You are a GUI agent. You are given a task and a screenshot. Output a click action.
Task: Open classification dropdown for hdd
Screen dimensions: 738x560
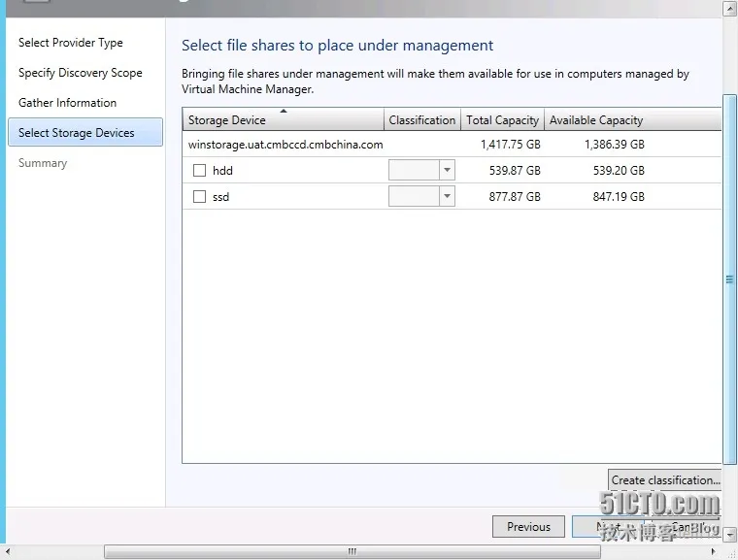coord(447,170)
